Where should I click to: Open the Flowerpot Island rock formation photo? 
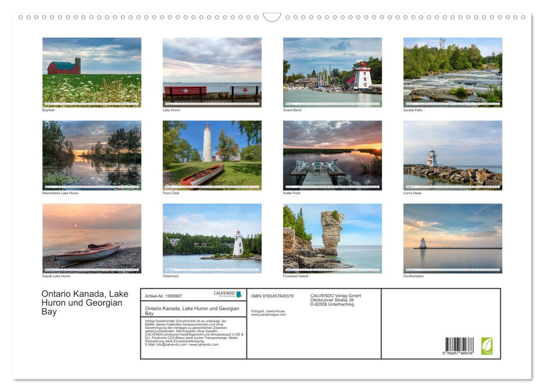tap(332, 238)
